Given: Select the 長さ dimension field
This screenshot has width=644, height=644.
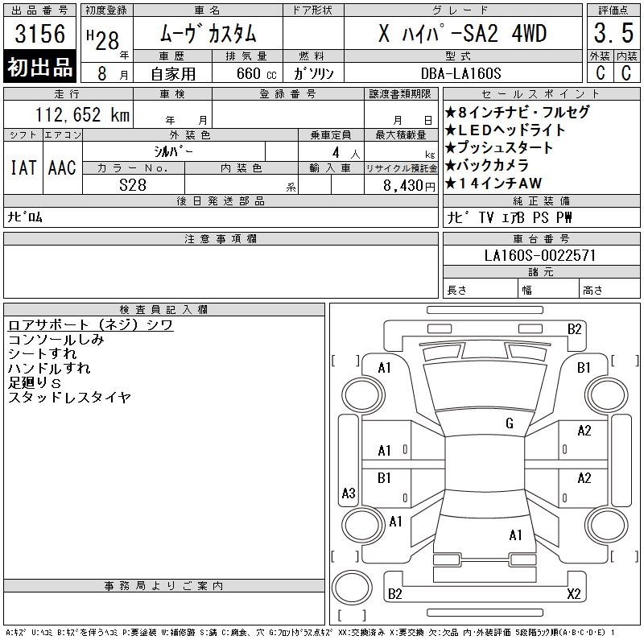Looking at the screenshot, I should pyautogui.click(x=480, y=288).
